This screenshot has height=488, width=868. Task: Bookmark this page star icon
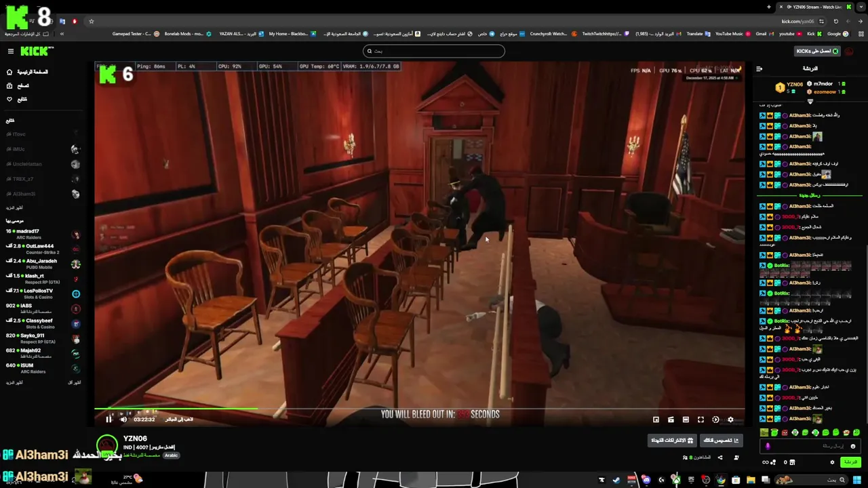point(92,21)
